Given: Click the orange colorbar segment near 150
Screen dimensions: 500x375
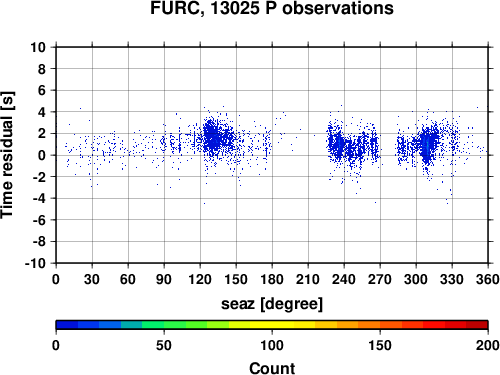Looking at the screenshot, I should tap(369, 325).
